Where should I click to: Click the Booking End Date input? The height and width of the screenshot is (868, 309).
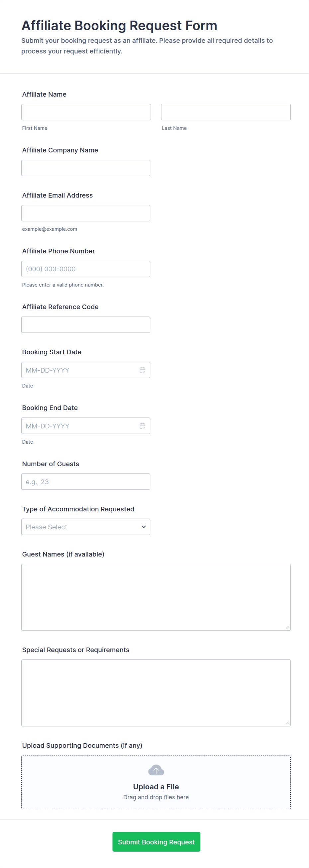tap(79, 426)
